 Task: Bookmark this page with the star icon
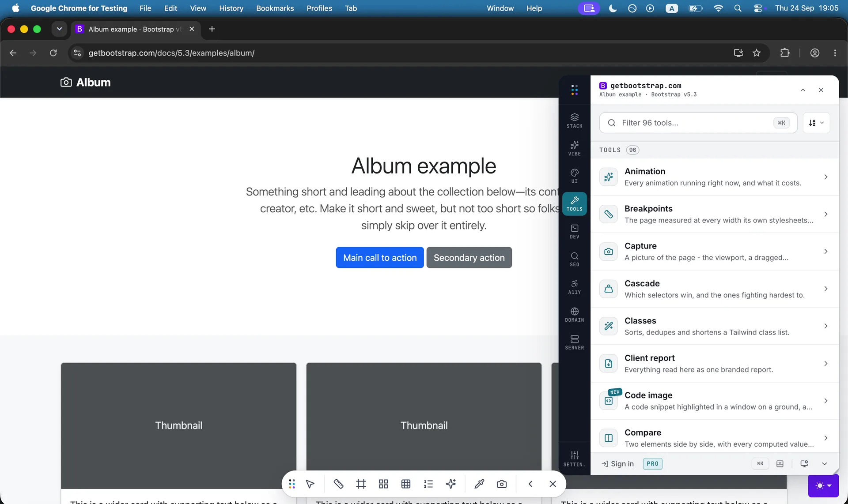click(757, 53)
